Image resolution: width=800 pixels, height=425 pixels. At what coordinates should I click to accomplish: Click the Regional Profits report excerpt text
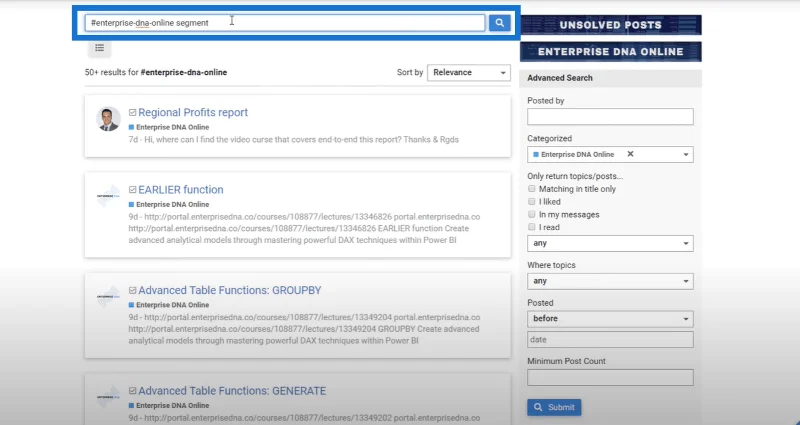pos(293,139)
